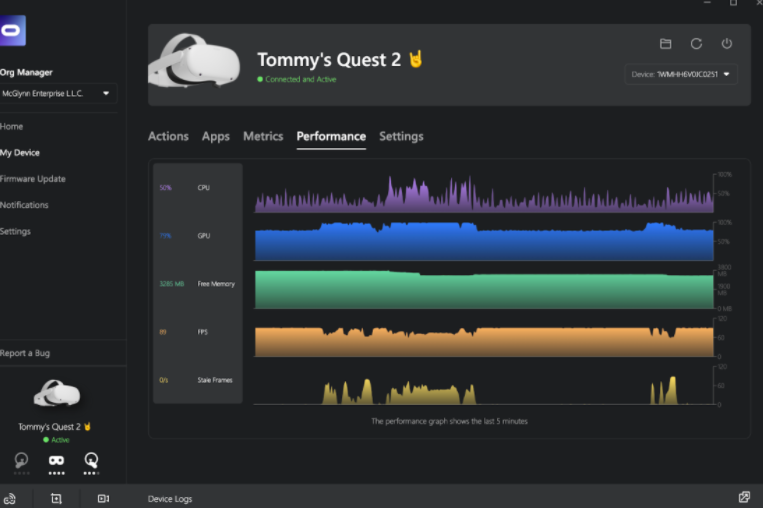Click the Report a Bug link
Screen dimensions: 763x508
click(25, 353)
